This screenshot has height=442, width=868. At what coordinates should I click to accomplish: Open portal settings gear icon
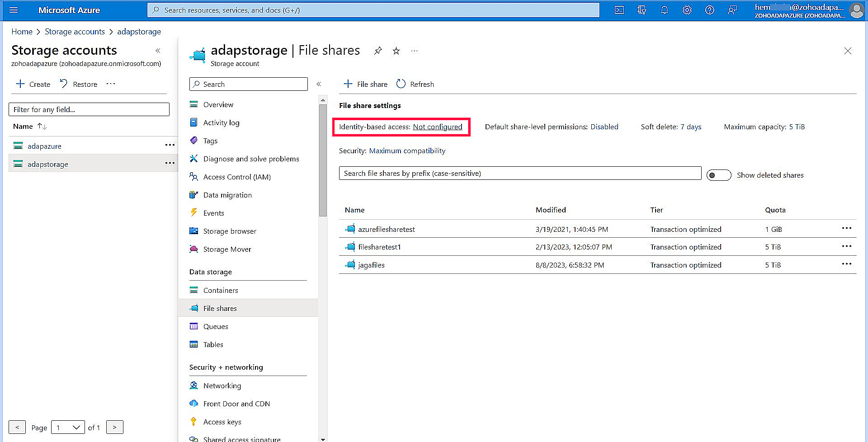coord(687,10)
